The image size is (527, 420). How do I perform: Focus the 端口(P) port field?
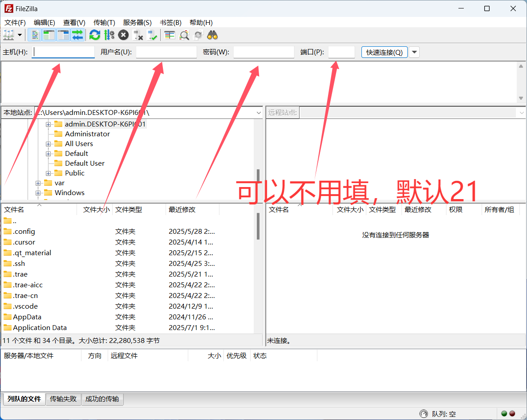pos(341,52)
